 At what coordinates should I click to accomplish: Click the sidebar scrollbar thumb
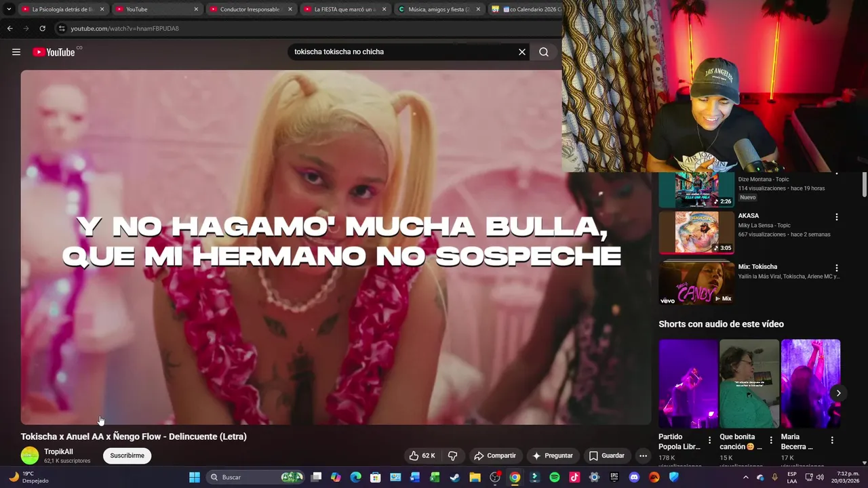coord(865,184)
